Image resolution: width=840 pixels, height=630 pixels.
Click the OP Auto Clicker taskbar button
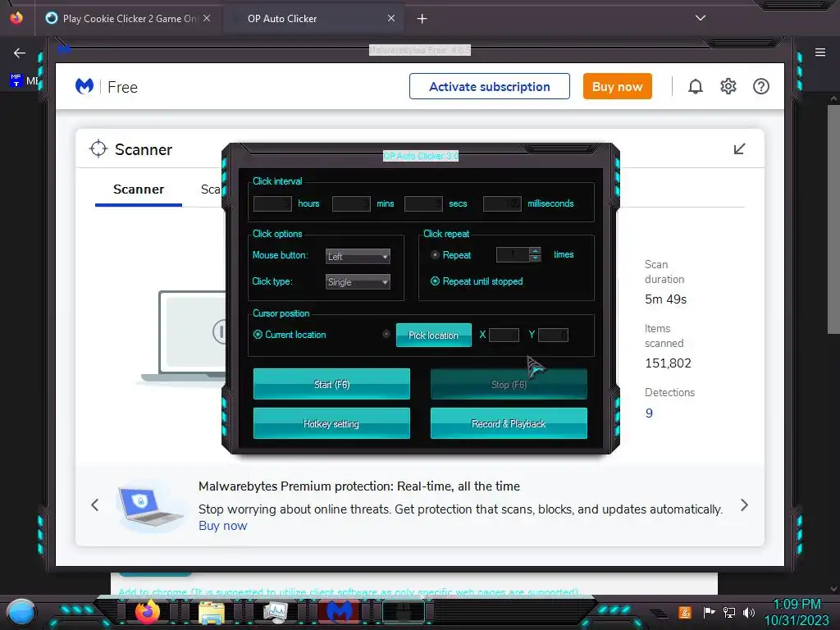coord(404,611)
